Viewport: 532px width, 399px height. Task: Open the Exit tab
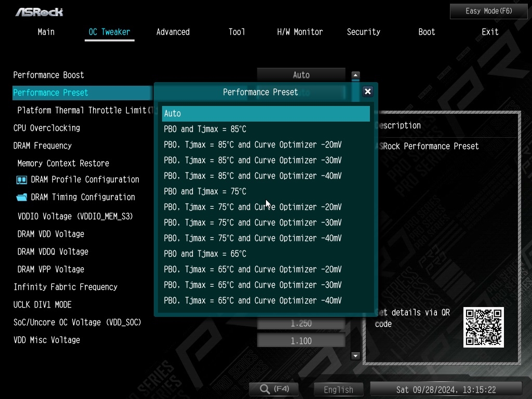click(x=490, y=32)
